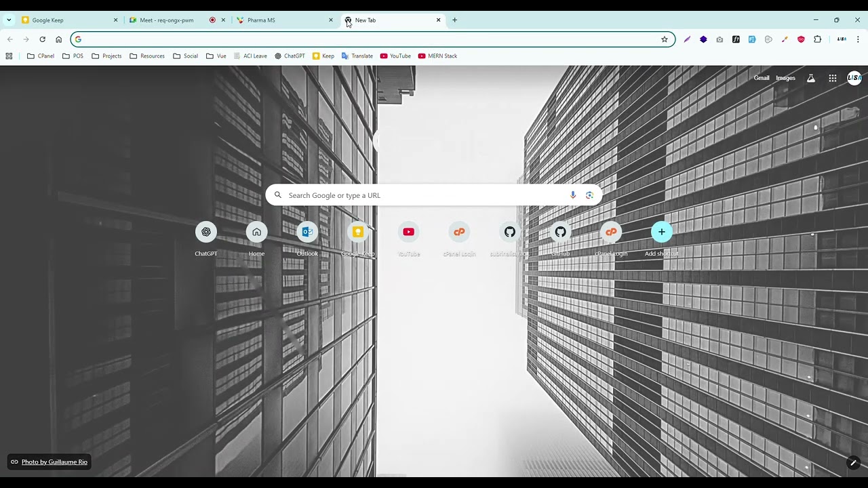Open the Gmail link
868x488 pixels.
762,78
